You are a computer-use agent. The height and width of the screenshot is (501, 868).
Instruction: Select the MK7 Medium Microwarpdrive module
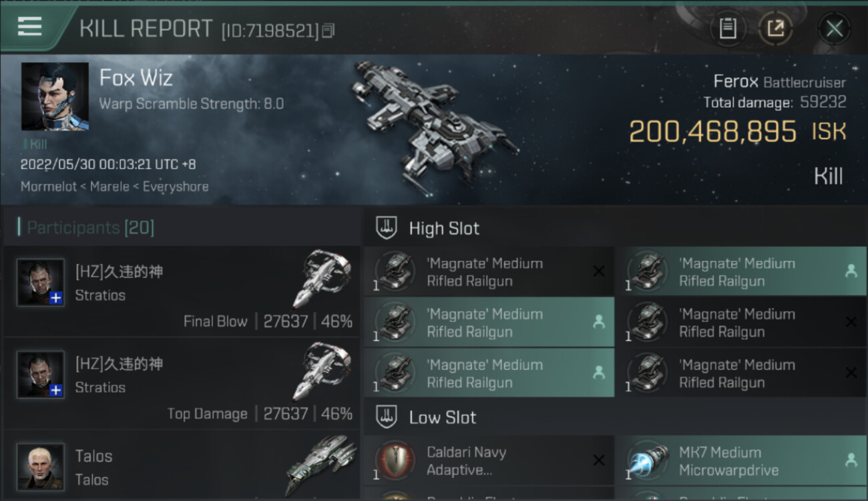(x=740, y=461)
